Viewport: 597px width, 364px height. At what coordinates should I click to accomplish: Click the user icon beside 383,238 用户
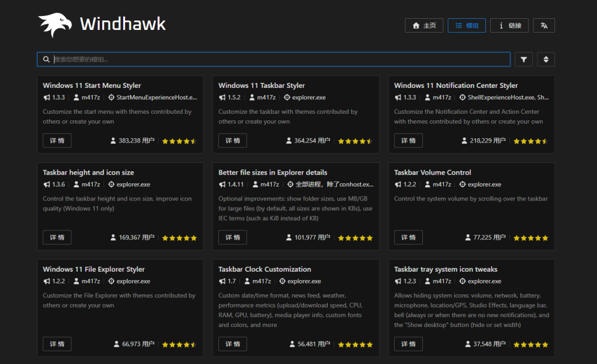point(113,141)
